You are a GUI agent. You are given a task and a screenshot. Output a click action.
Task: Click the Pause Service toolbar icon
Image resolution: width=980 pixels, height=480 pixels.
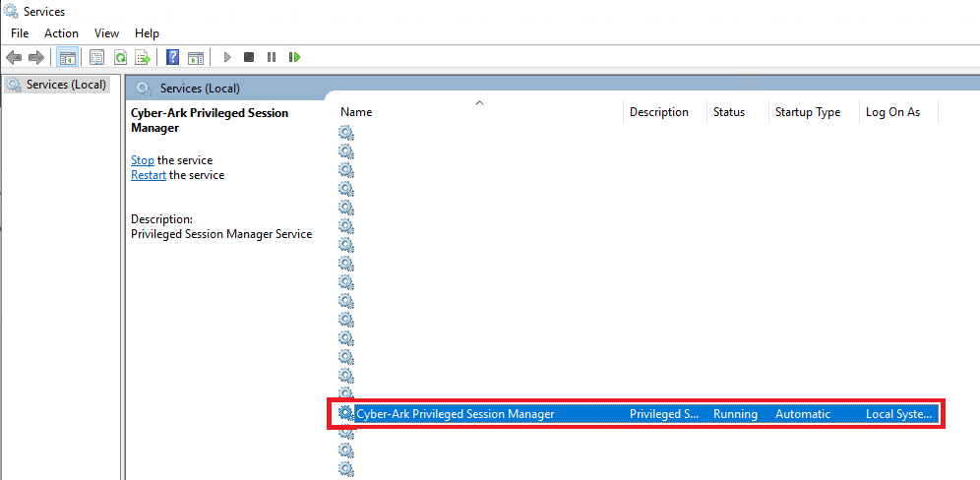coord(272,57)
